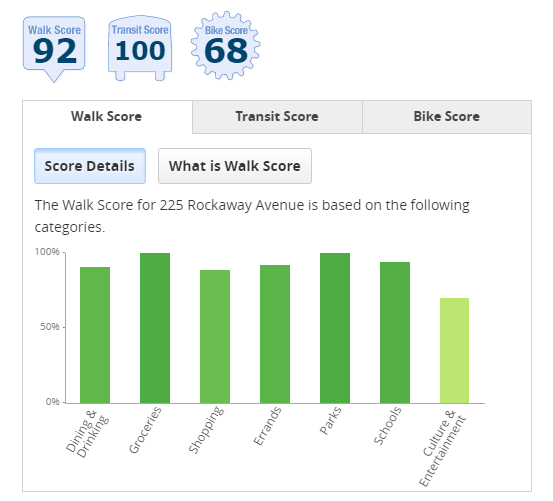Click the Dining & Drinking bar
Screen dimensions: 553x501
click(x=95, y=335)
